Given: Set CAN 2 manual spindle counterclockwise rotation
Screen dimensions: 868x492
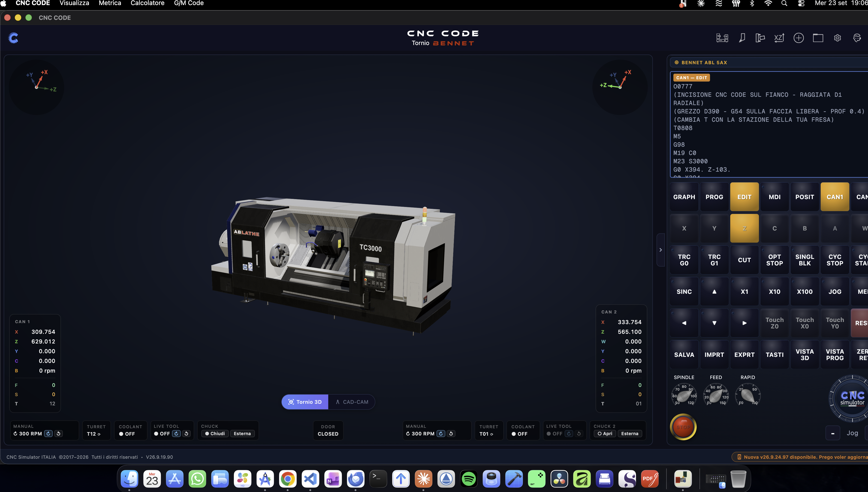Looking at the screenshot, I should pos(451,434).
